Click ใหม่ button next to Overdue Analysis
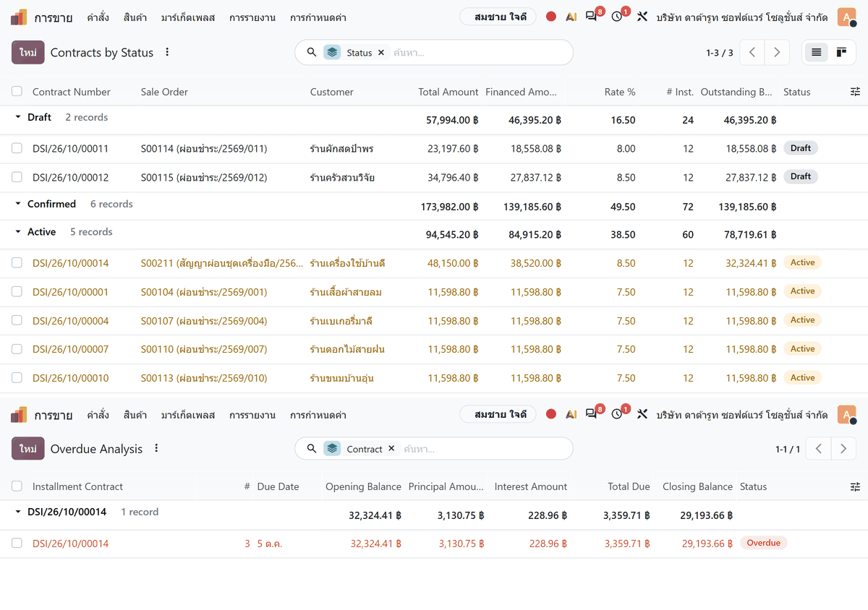The width and height of the screenshot is (868, 610). tap(28, 449)
